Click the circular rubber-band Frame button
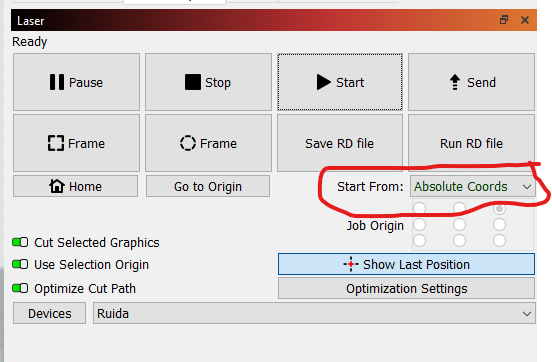The width and height of the screenshot is (552, 362). click(x=208, y=143)
